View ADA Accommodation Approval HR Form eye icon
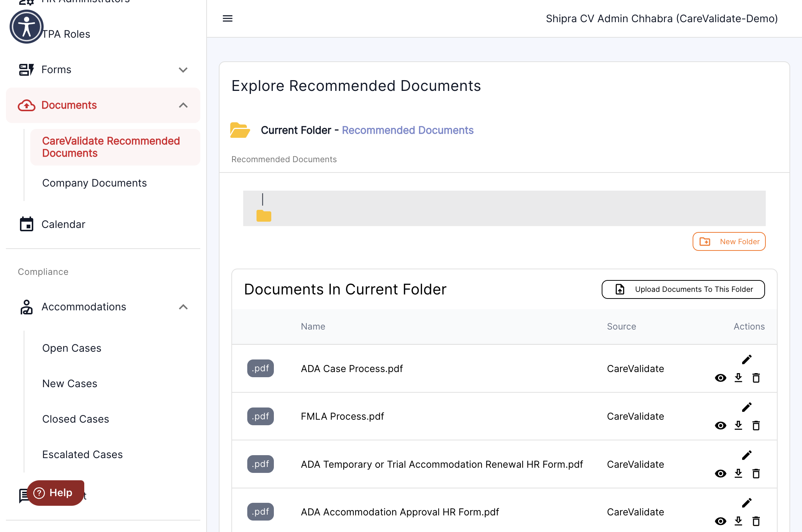This screenshot has height=532, width=802. [x=721, y=521]
